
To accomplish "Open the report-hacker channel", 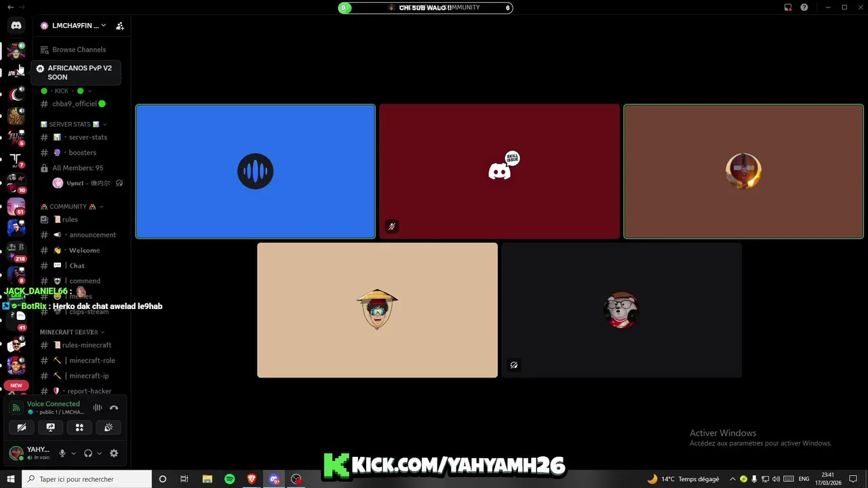I will click(x=81, y=391).
